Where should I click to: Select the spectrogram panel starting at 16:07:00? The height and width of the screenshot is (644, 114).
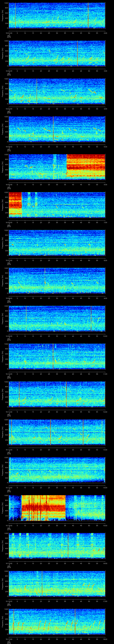[57, 243]
